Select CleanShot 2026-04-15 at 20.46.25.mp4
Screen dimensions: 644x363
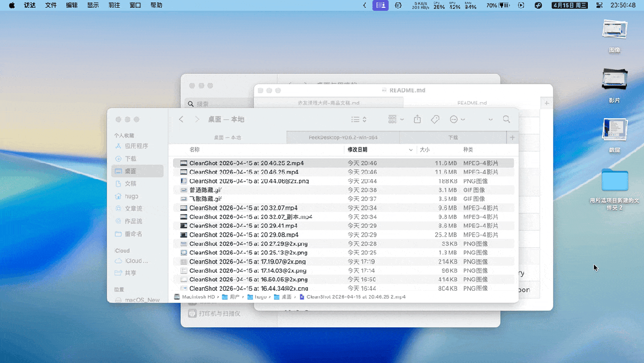click(x=343, y=172)
